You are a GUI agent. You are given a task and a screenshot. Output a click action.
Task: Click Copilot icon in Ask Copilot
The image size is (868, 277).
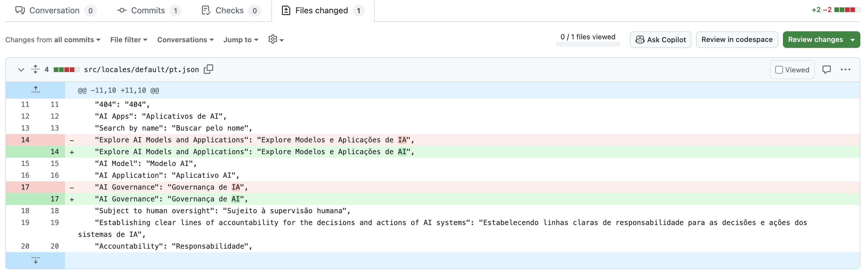[x=639, y=40]
